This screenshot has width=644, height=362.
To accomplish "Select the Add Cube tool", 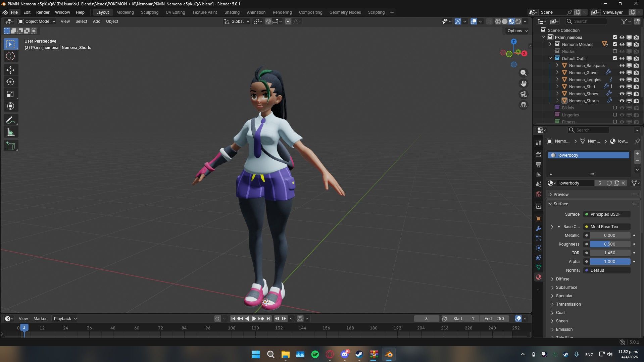I will [10, 146].
